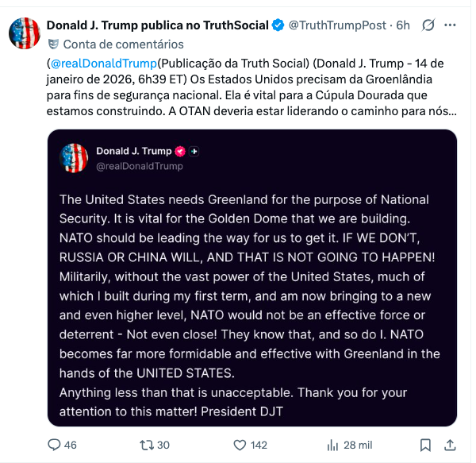Viewport: 476px width, 463px height.
Task: Click the plus badge beside embedded Trump name
Action: [x=194, y=151]
